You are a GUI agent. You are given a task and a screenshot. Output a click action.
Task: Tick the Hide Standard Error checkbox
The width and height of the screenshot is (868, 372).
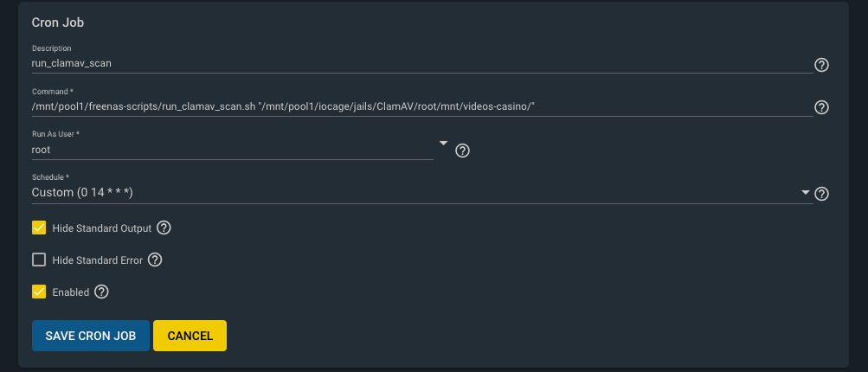click(x=39, y=260)
